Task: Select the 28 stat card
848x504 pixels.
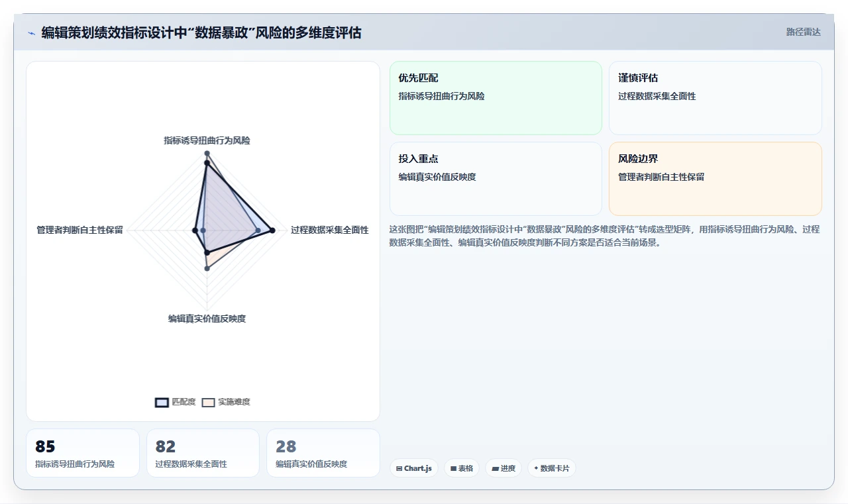Action: pos(323,453)
